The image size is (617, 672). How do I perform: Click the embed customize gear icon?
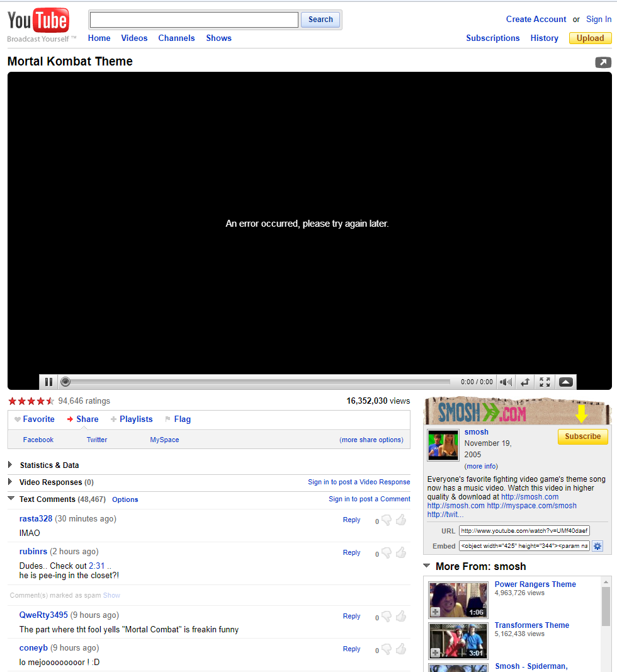pyautogui.click(x=597, y=546)
